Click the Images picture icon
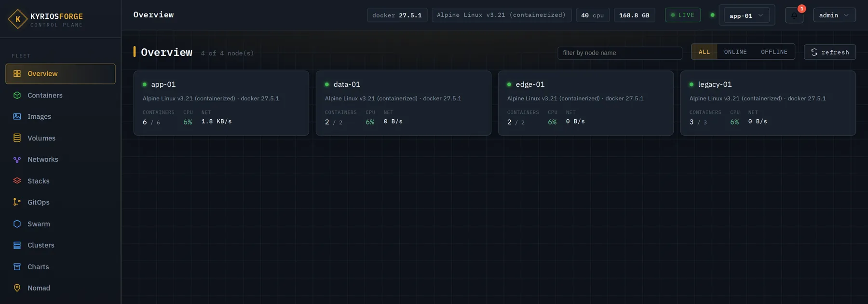This screenshot has height=304, width=868. tap(17, 116)
